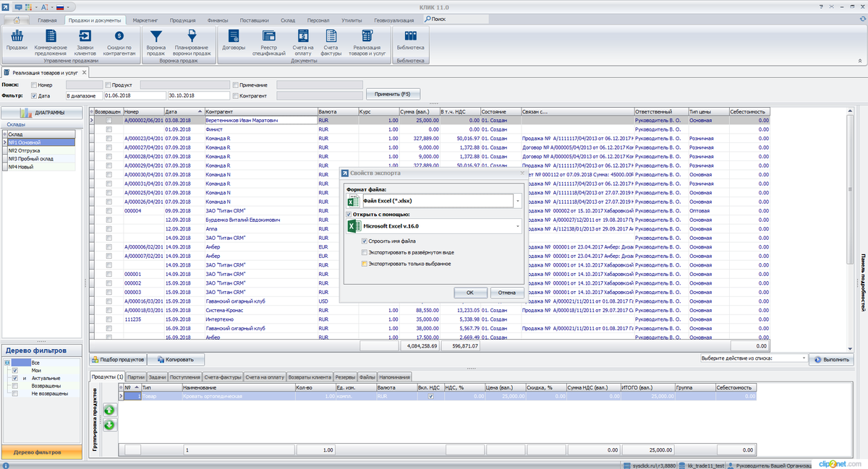Enable the Номер search checkbox
The image size is (868, 469).
click(x=34, y=85)
